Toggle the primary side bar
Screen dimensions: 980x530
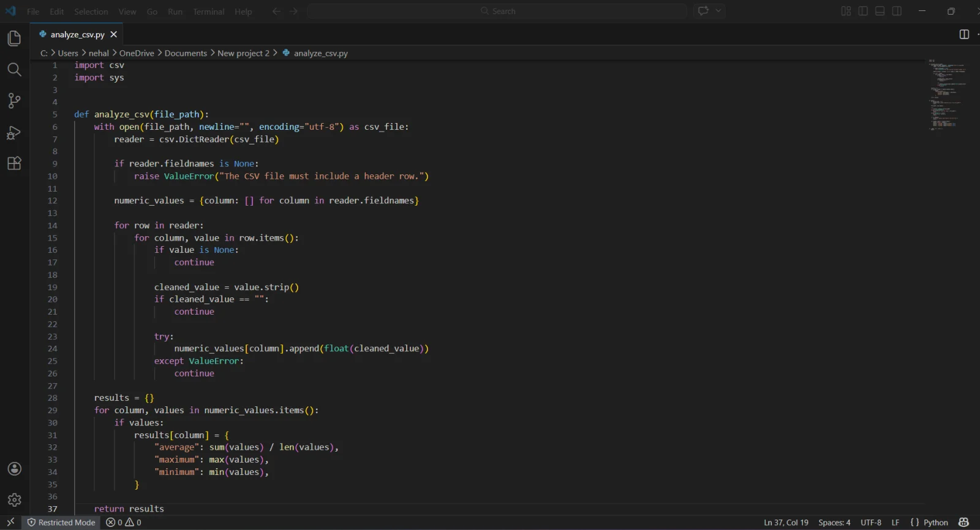click(x=863, y=11)
